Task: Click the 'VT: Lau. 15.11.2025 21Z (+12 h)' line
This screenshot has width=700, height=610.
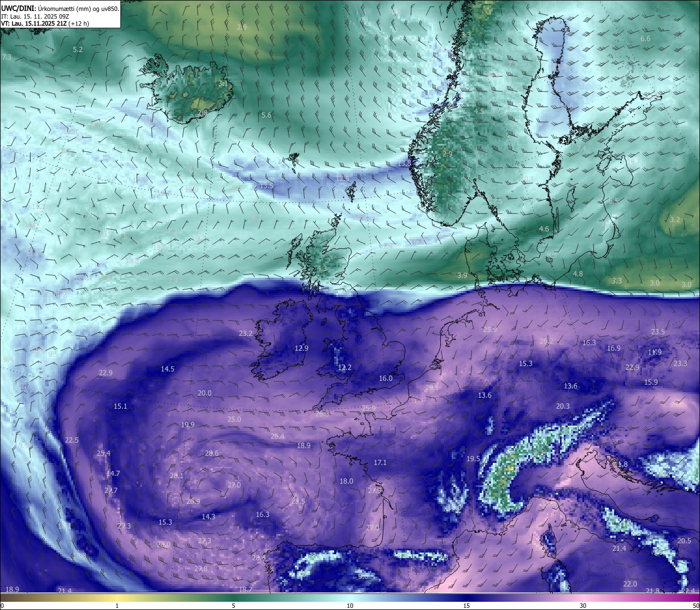Action: point(45,24)
